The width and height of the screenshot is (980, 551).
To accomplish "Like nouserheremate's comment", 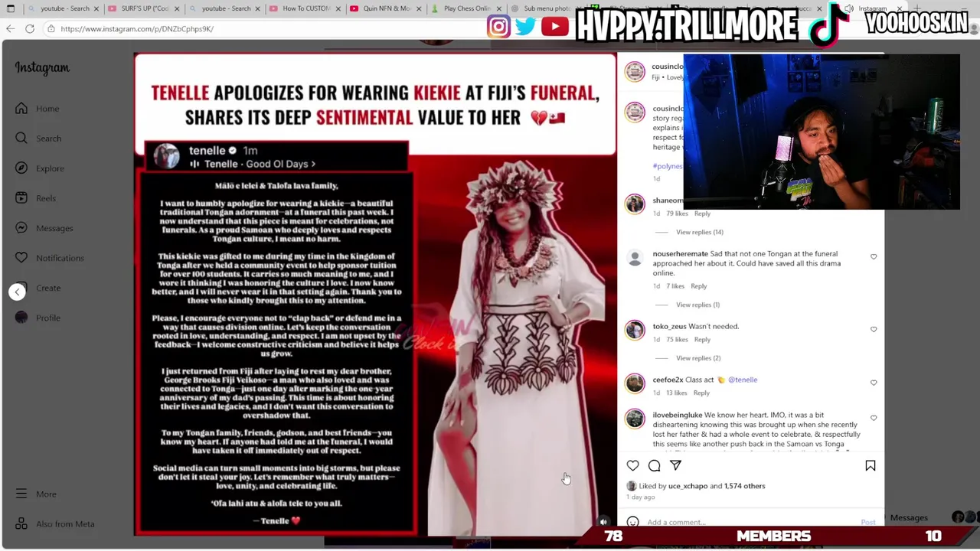I will [874, 257].
